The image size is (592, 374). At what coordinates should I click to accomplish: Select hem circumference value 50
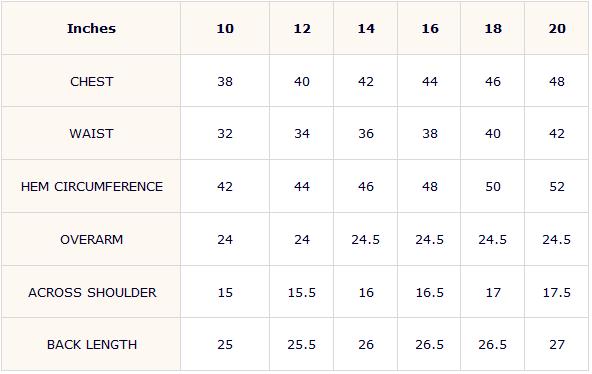(493, 186)
